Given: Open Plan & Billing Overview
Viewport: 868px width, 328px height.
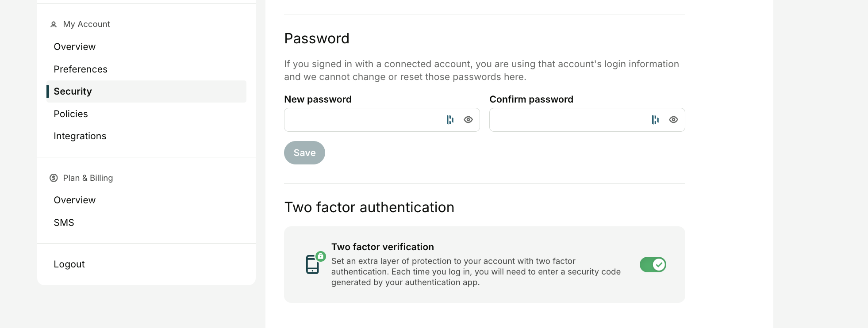Looking at the screenshot, I should tap(75, 200).
